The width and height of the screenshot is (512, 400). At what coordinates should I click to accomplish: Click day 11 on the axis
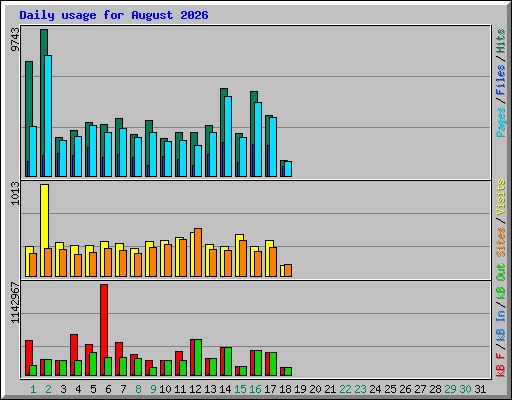tap(180, 389)
